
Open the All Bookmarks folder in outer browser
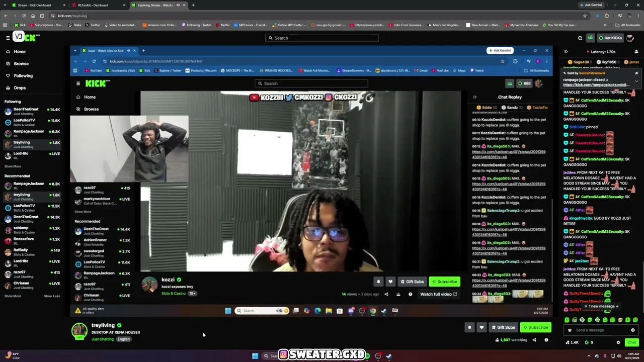pyautogui.click(x=628, y=25)
